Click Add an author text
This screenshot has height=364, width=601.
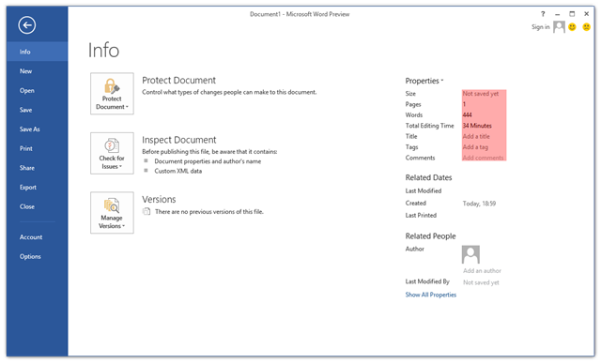pyautogui.click(x=482, y=270)
